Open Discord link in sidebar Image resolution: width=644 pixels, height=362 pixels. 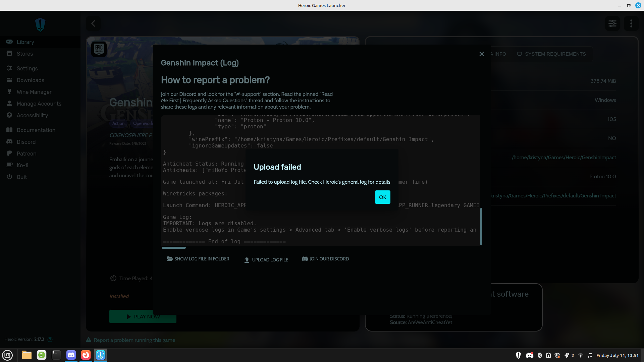click(40, 142)
